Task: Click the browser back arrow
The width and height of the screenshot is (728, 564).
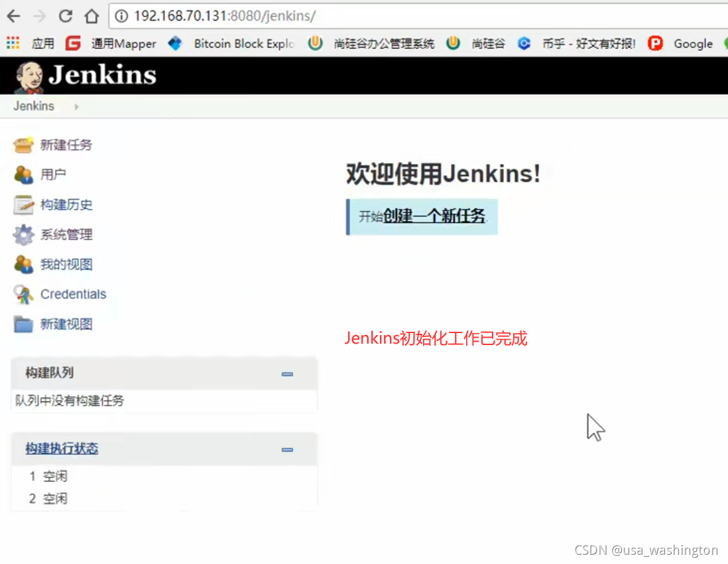Action: 13,17
